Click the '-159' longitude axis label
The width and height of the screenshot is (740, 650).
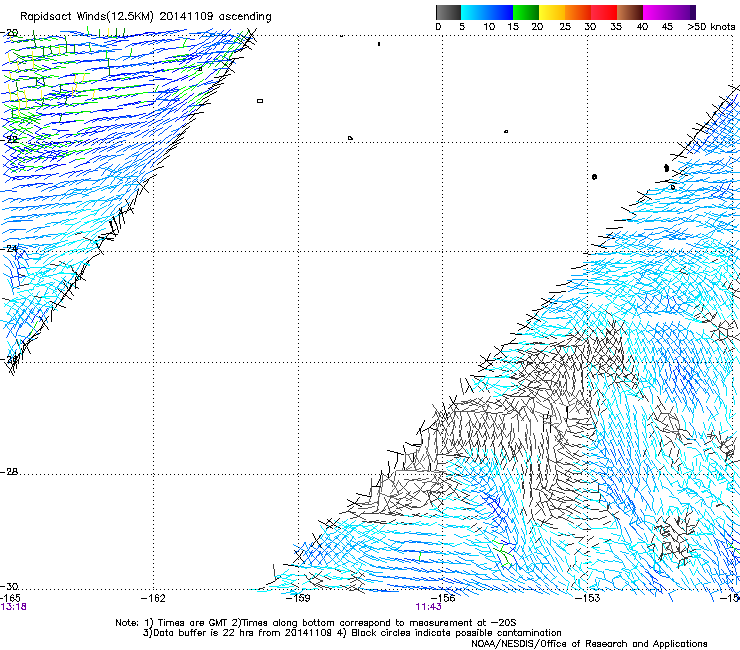coord(298,598)
